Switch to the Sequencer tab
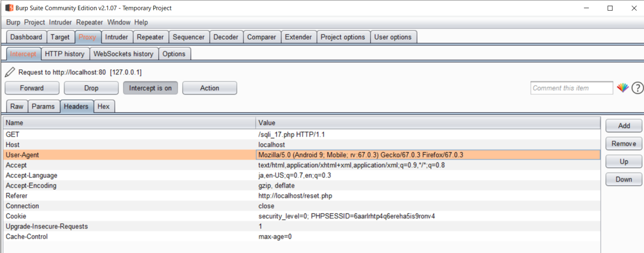Viewport: 644px width, 253px height. [x=189, y=37]
